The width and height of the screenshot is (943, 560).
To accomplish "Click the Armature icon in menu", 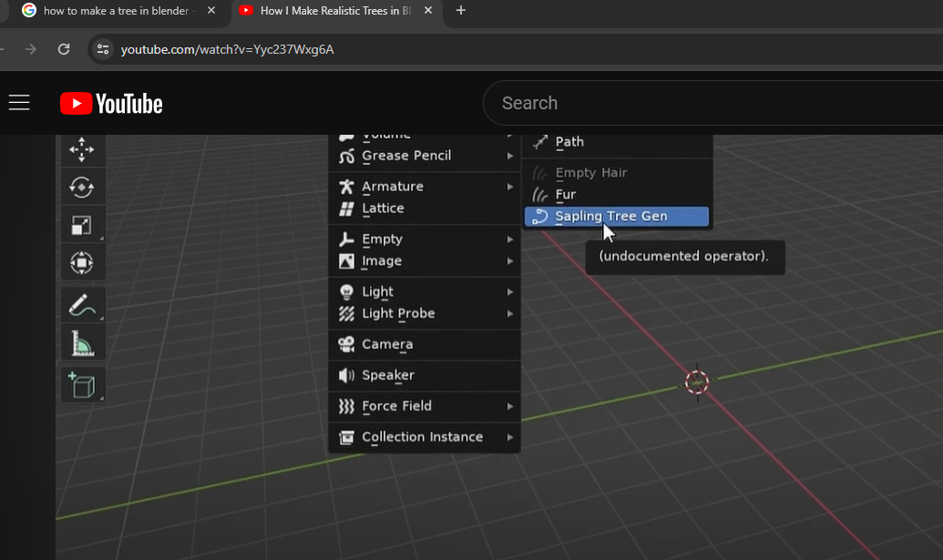I will [346, 187].
